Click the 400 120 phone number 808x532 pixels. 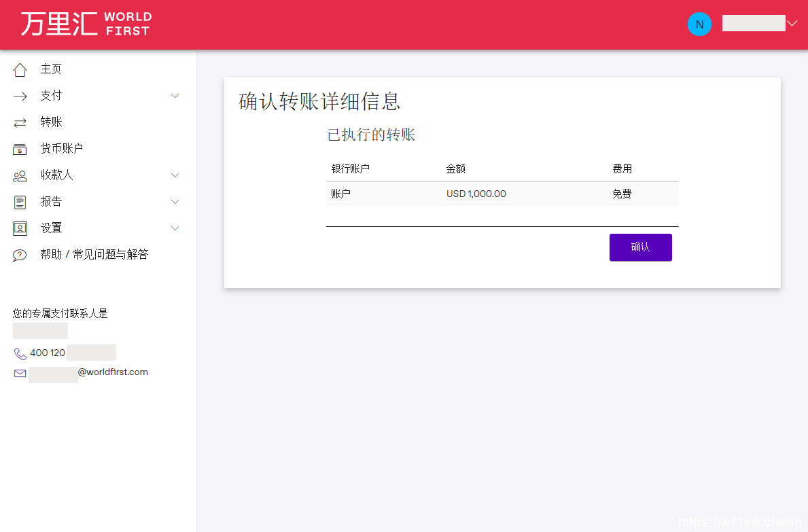coord(48,353)
